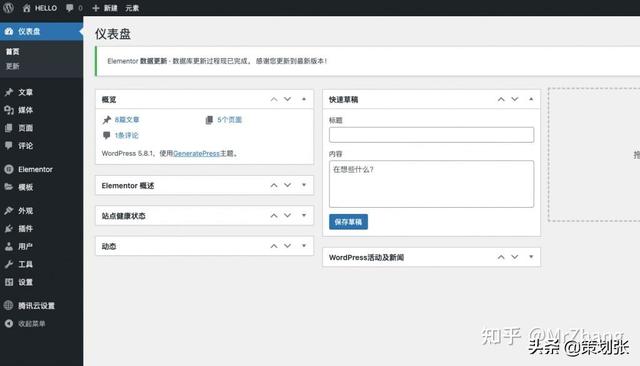640x366 pixels.
Task: Expand the 站点健康状态 panel
Action: tap(304, 215)
